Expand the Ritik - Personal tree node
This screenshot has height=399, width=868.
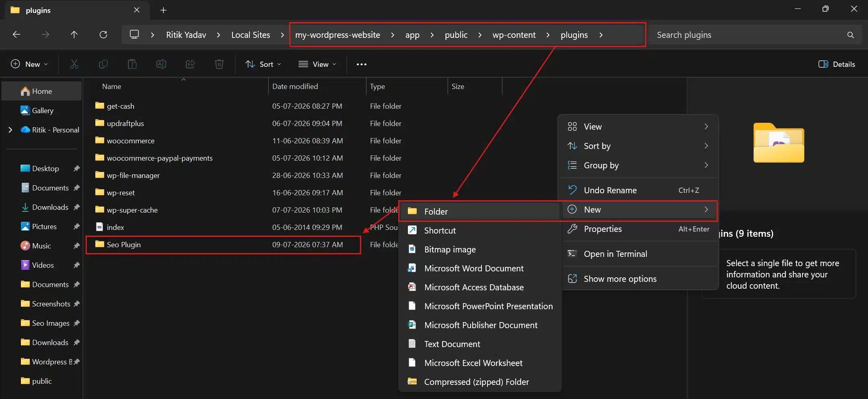point(10,130)
